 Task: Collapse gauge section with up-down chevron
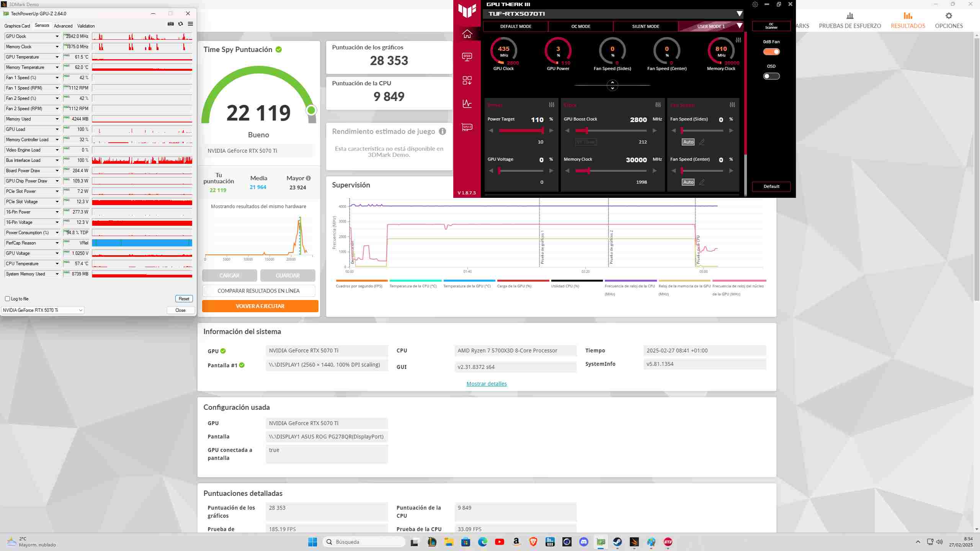[612, 85]
